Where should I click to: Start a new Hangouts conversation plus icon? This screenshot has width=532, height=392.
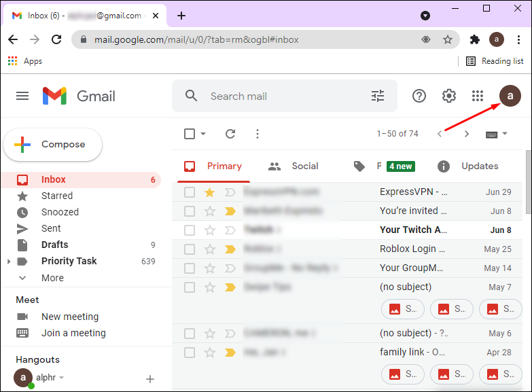click(150, 379)
